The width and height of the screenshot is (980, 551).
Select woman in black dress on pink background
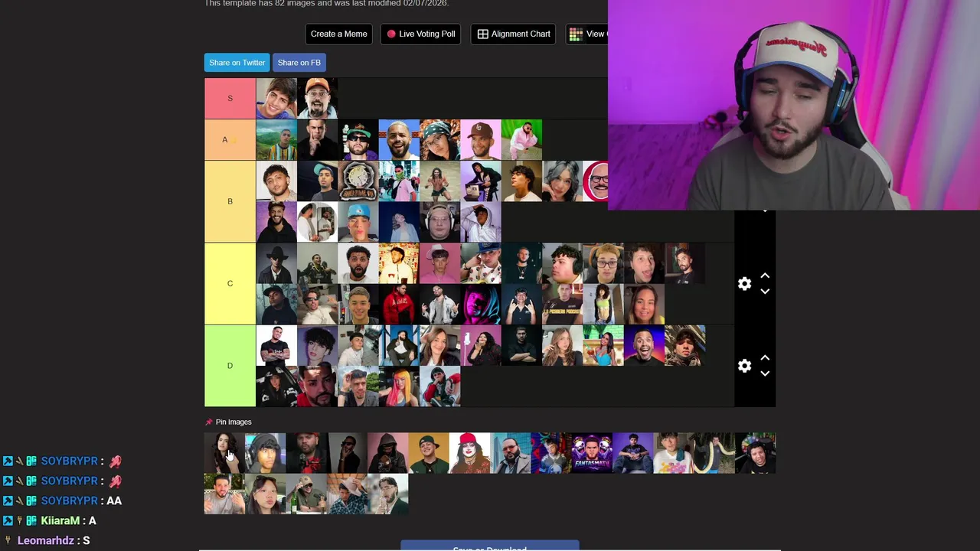481,346
